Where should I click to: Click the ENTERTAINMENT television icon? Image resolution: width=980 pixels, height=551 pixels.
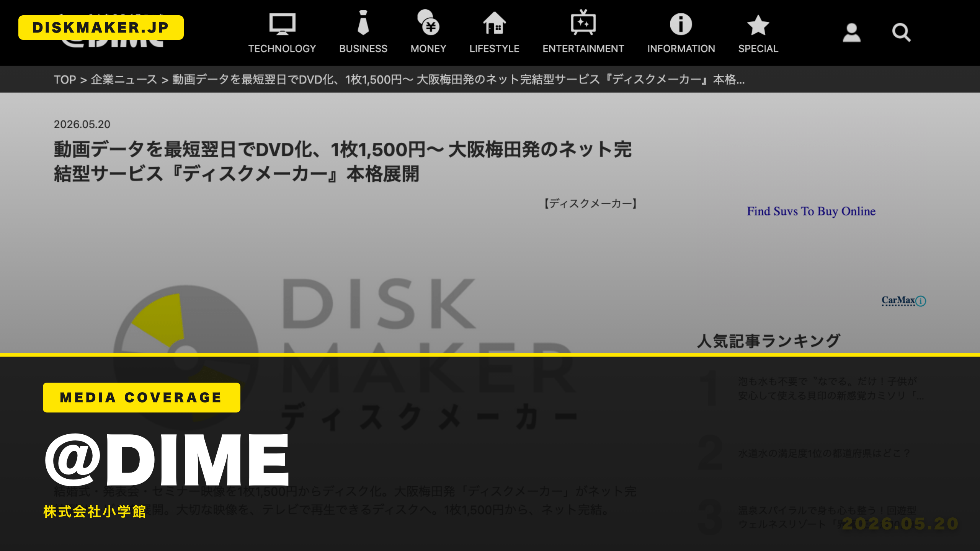coord(583,22)
